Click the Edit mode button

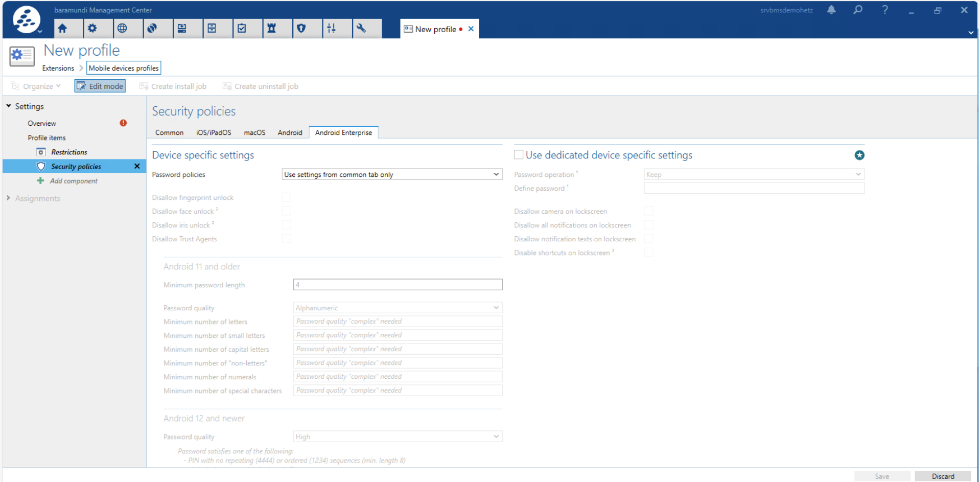100,86
